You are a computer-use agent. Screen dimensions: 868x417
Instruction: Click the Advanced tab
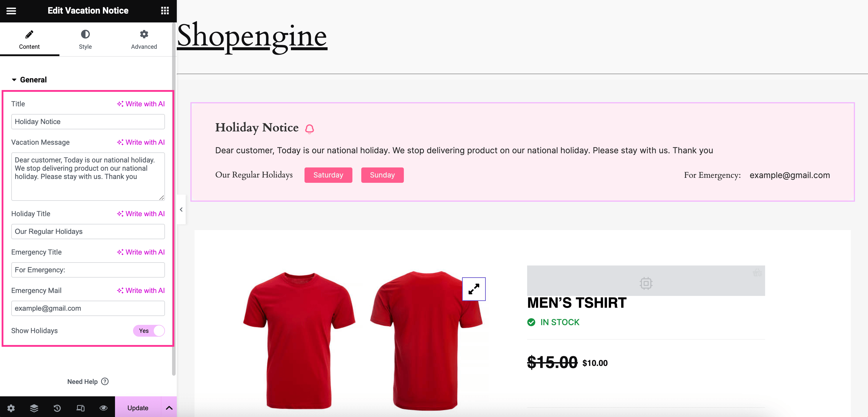click(x=143, y=38)
